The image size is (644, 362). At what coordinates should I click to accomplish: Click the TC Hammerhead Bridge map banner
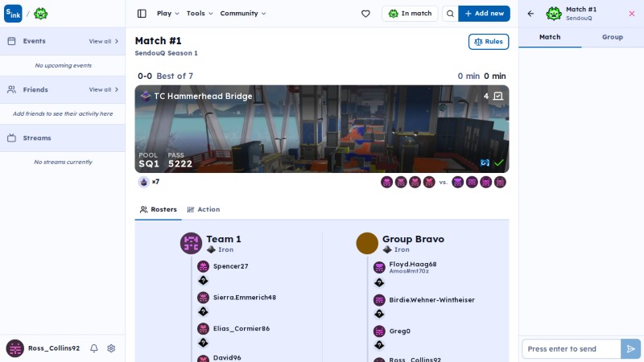point(322,129)
